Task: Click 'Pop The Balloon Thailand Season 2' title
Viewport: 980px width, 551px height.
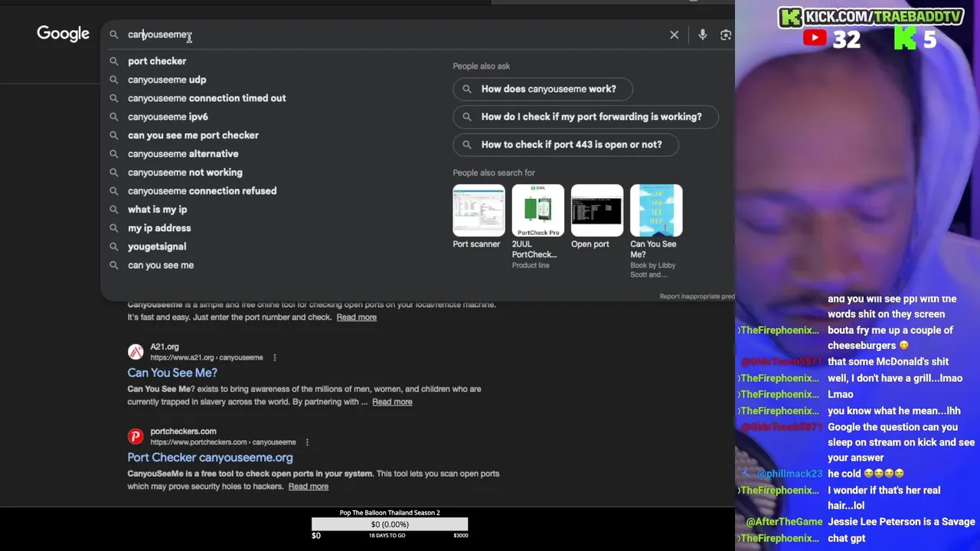Action: [x=390, y=513]
